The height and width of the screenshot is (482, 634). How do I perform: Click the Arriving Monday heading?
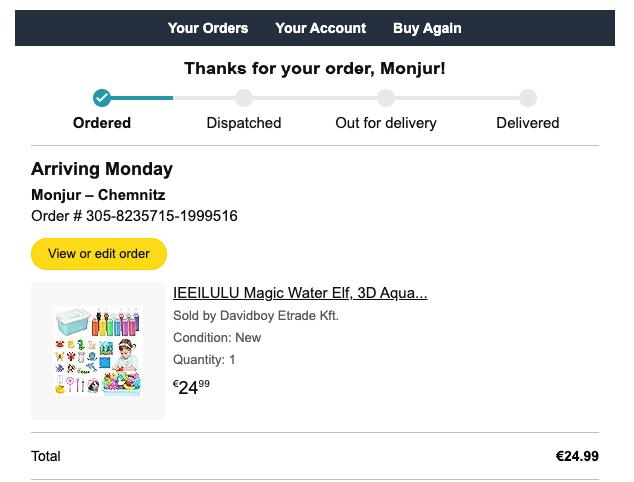[x=102, y=169]
